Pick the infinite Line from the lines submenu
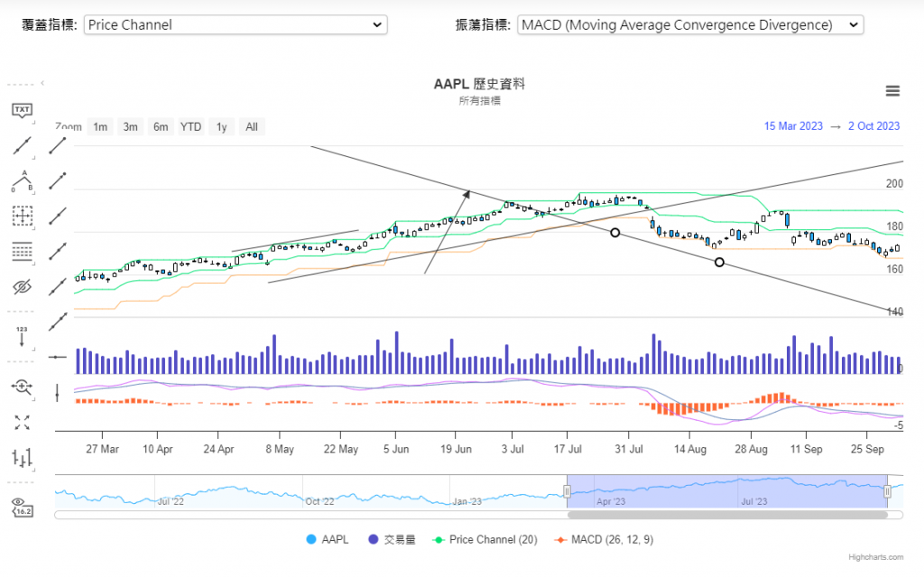 58,287
